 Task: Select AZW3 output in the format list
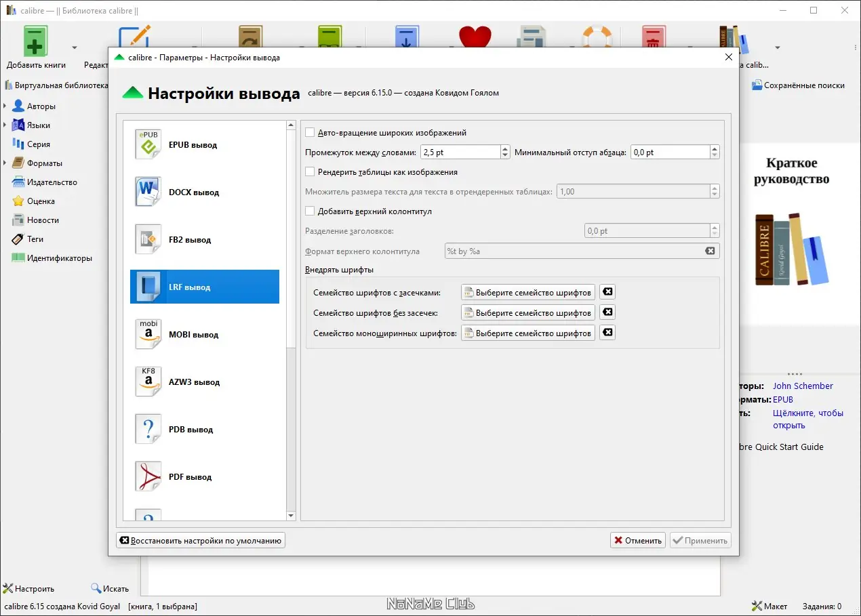205,382
